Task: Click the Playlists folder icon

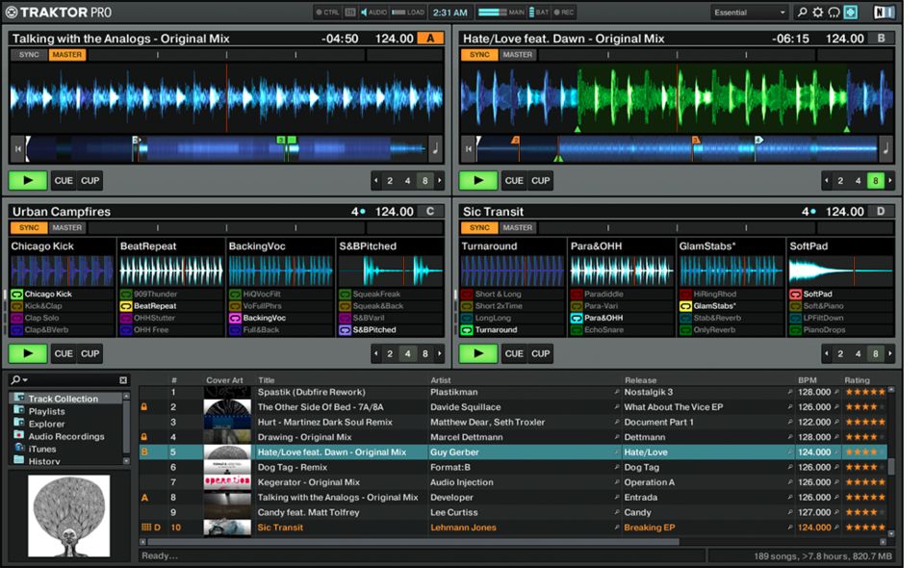Action: point(19,411)
